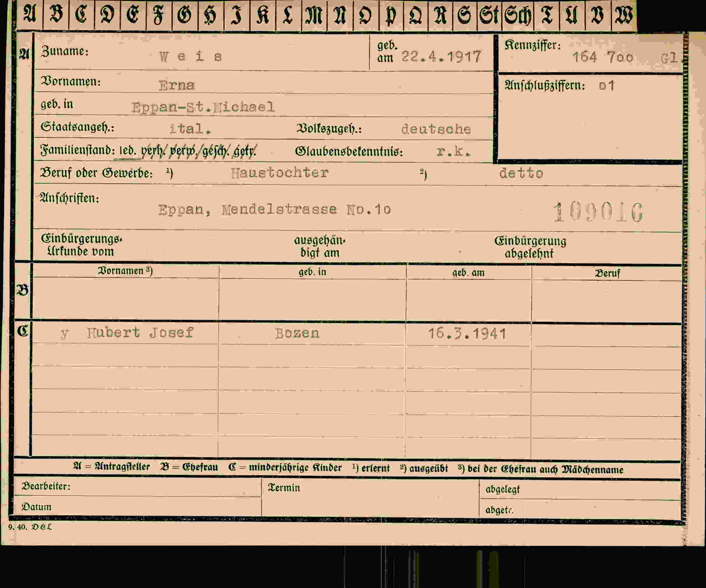
Task: Click address 'Eppan, Mendelstrasse No.1o'
Action: pyautogui.click(x=275, y=209)
